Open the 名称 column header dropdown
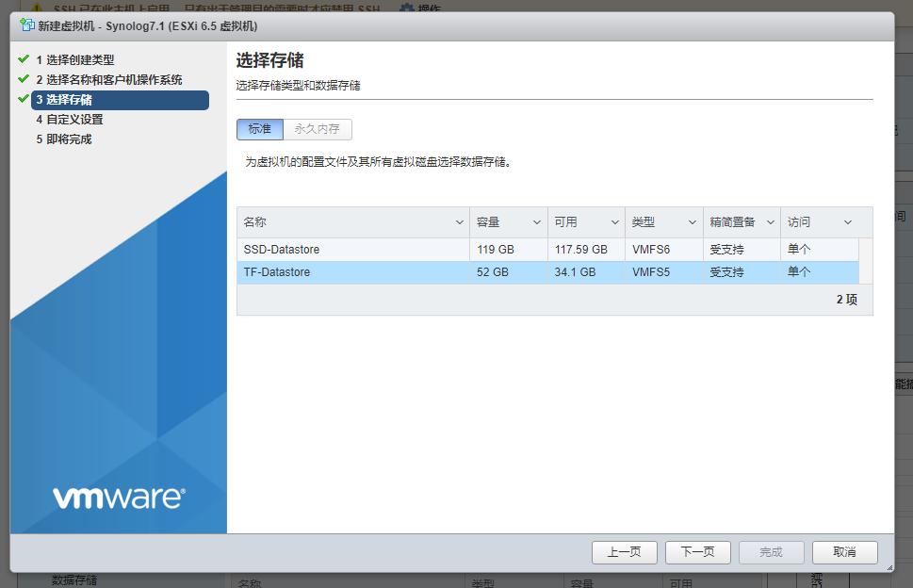This screenshot has width=913, height=588. pyautogui.click(x=459, y=221)
